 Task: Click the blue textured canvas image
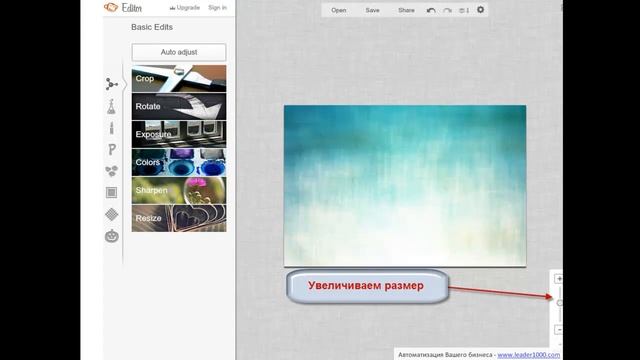tap(405, 186)
